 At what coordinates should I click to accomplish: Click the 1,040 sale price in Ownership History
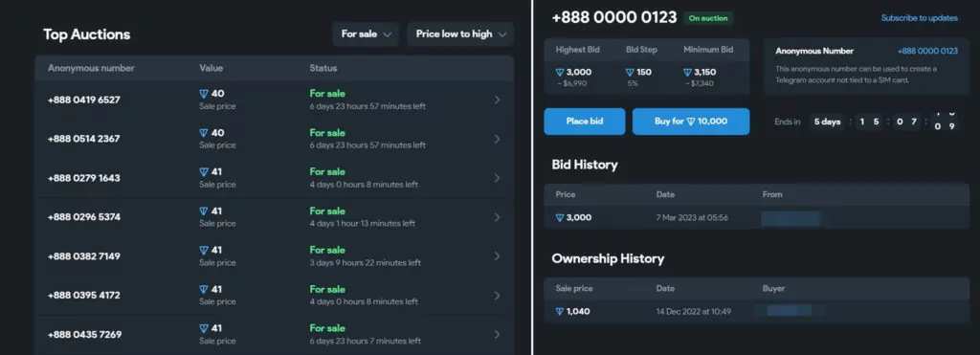[x=572, y=311]
